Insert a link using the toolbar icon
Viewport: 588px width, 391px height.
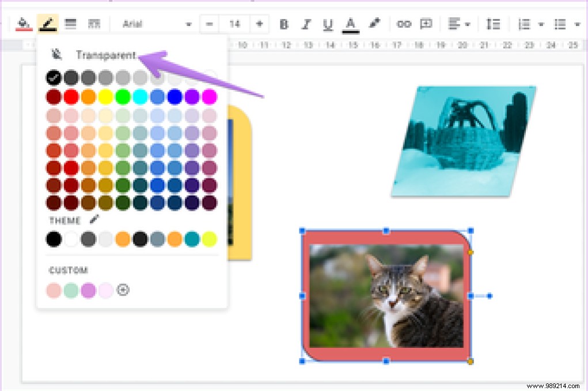pyautogui.click(x=404, y=24)
